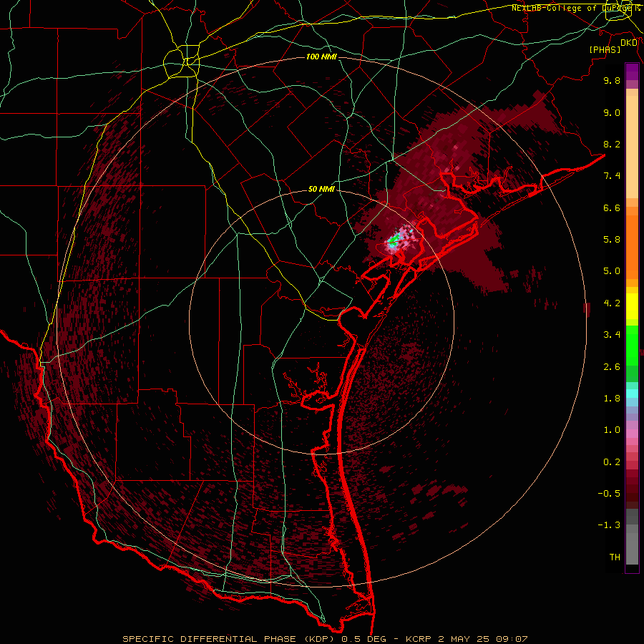The image size is (644, 644).
Task: Click the 8.2 scale label
Action: click(612, 144)
